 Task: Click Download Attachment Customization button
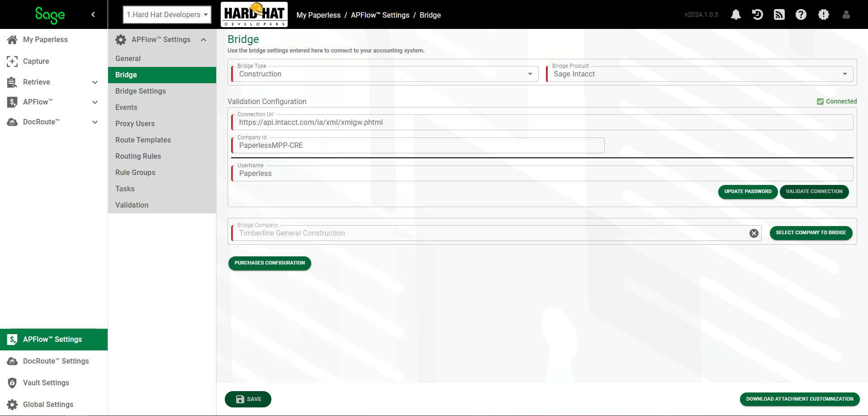click(800, 399)
